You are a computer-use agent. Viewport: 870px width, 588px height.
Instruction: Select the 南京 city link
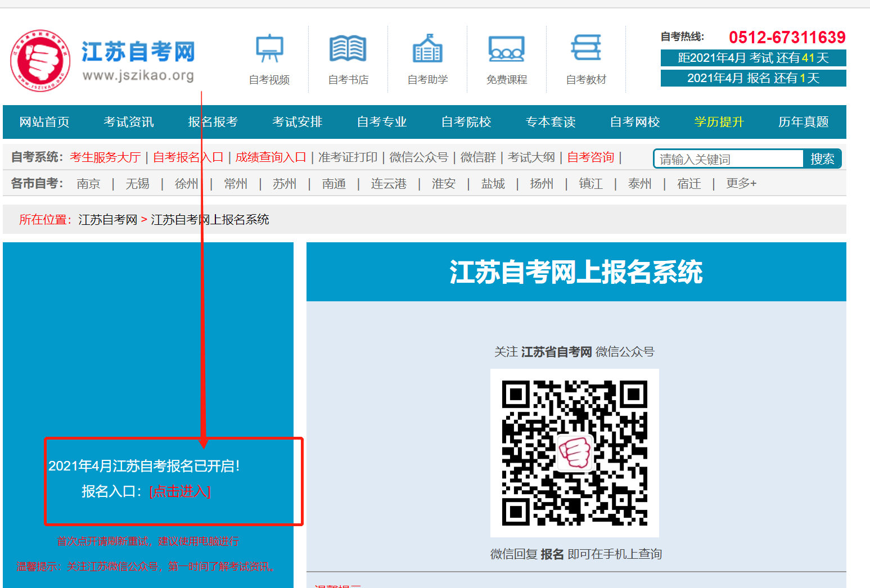[x=88, y=184]
